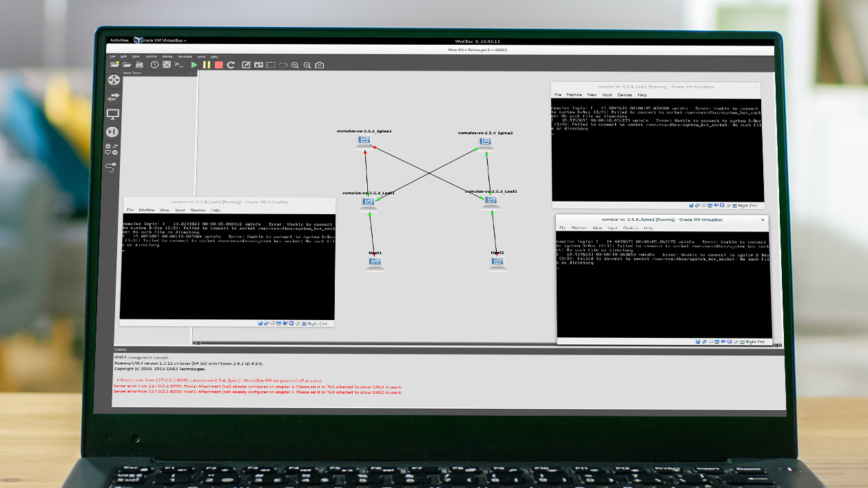This screenshot has width=868, height=488.
Task: Select the Host2 node in the topology
Action: tap(497, 262)
